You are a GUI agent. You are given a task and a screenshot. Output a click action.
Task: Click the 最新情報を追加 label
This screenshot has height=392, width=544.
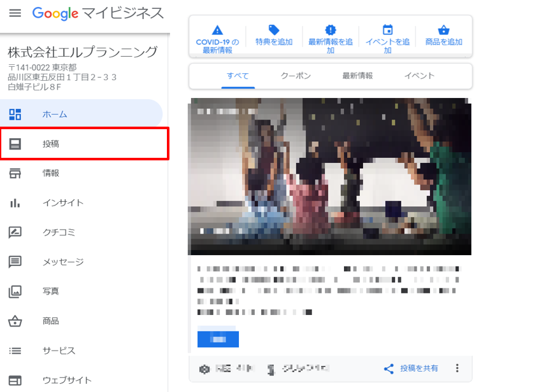pyautogui.click(x=331, y=46)
